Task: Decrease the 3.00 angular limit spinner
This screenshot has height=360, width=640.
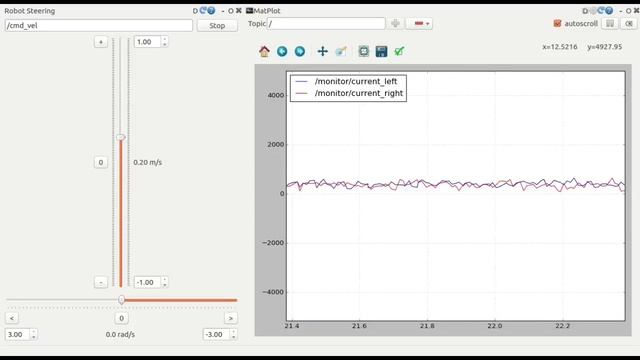Action: (33, 337)
